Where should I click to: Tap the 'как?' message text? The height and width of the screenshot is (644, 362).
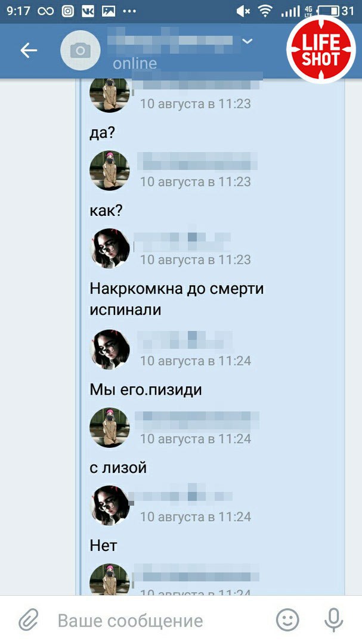click(x=106, y=210)
